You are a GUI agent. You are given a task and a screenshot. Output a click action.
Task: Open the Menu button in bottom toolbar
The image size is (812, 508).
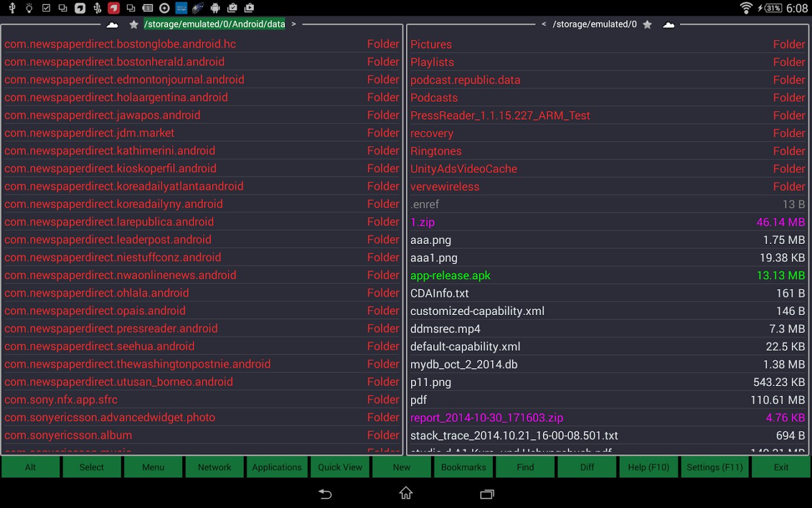153,467
